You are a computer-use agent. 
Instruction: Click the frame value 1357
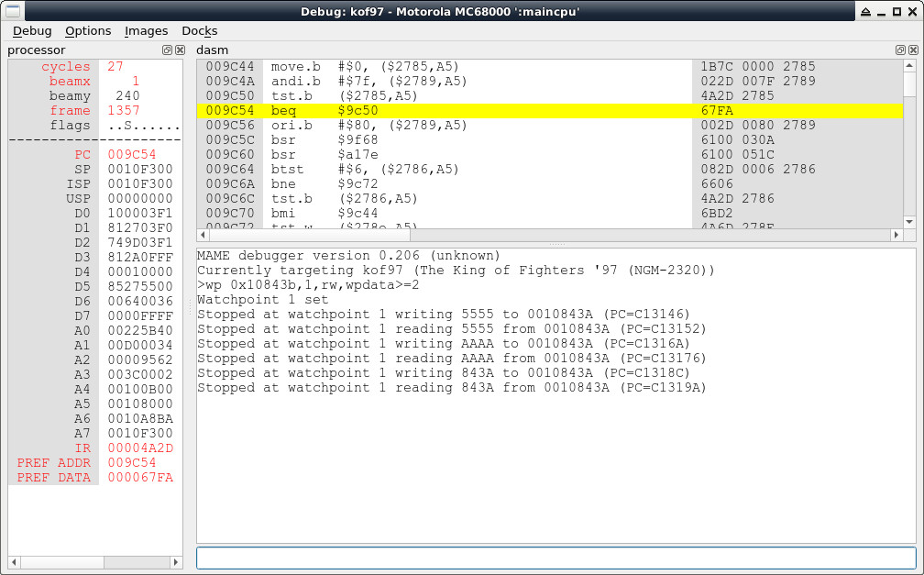123,110
